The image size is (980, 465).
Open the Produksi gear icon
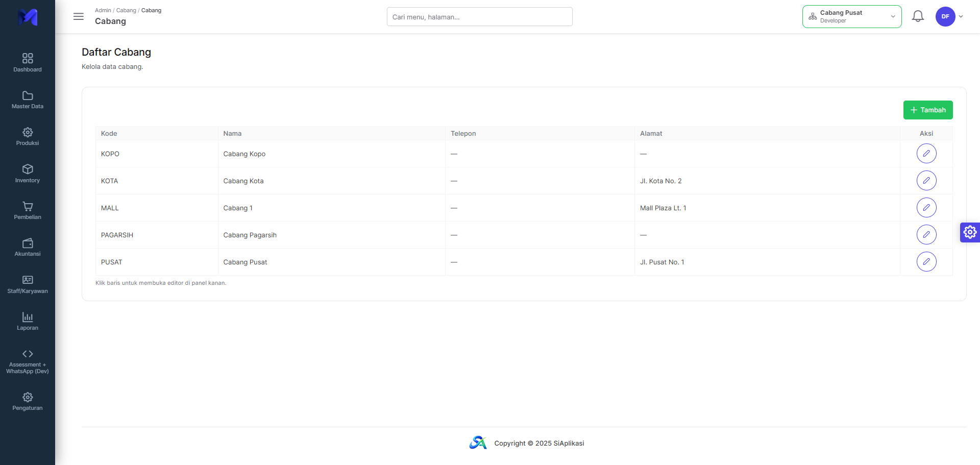28,132
